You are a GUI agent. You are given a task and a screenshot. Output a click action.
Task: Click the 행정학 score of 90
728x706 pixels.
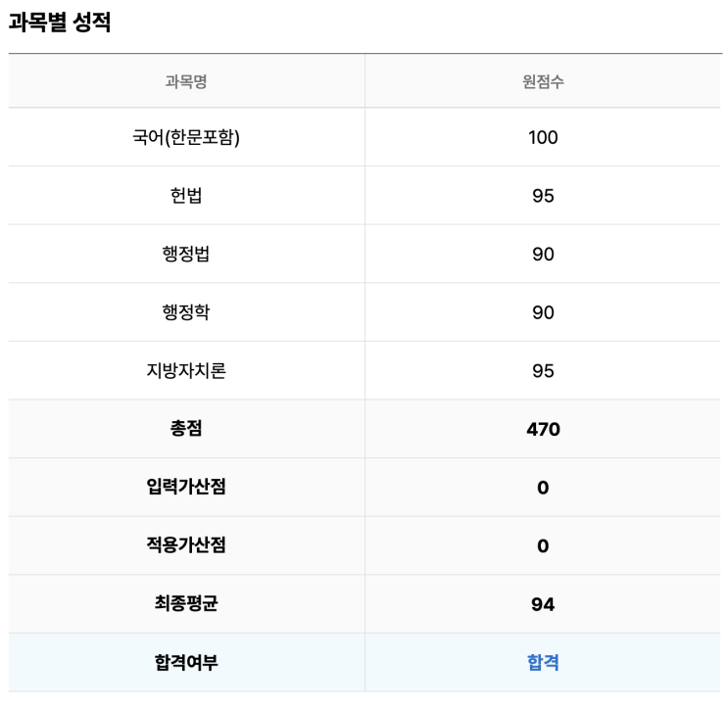pyautogui.click(x=543, y=312)
